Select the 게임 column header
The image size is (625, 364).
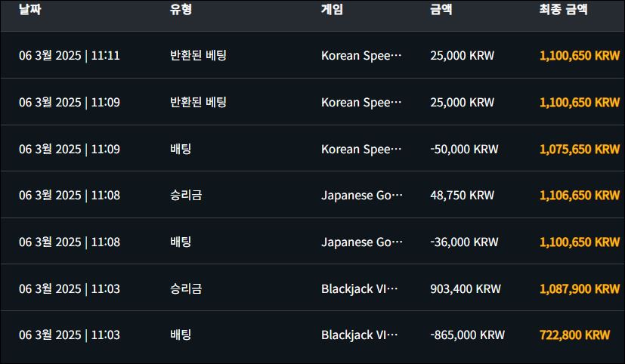click(x=332, y=10)
